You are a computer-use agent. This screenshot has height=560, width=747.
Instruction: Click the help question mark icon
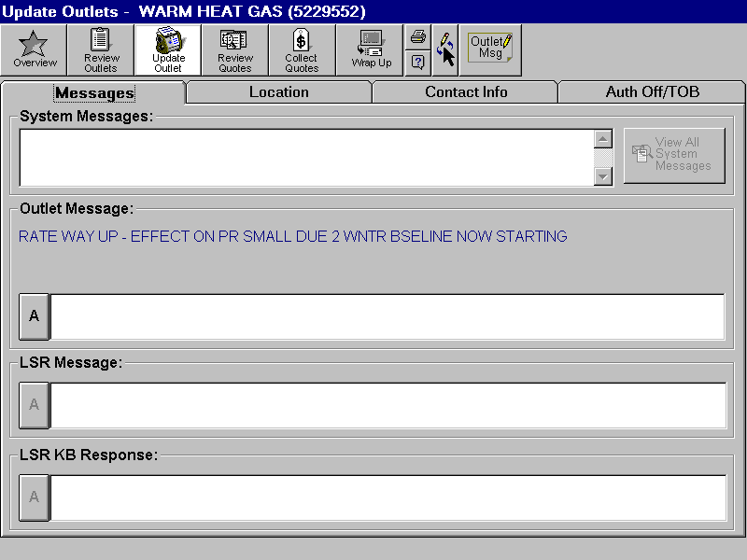pos(417,63)
